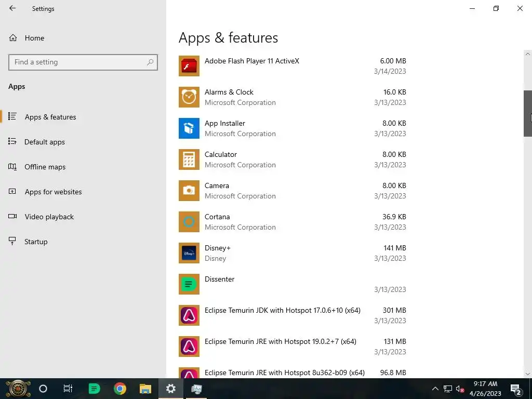
Task: Click the Default apps sidebar icon
Action: [12, 141]
